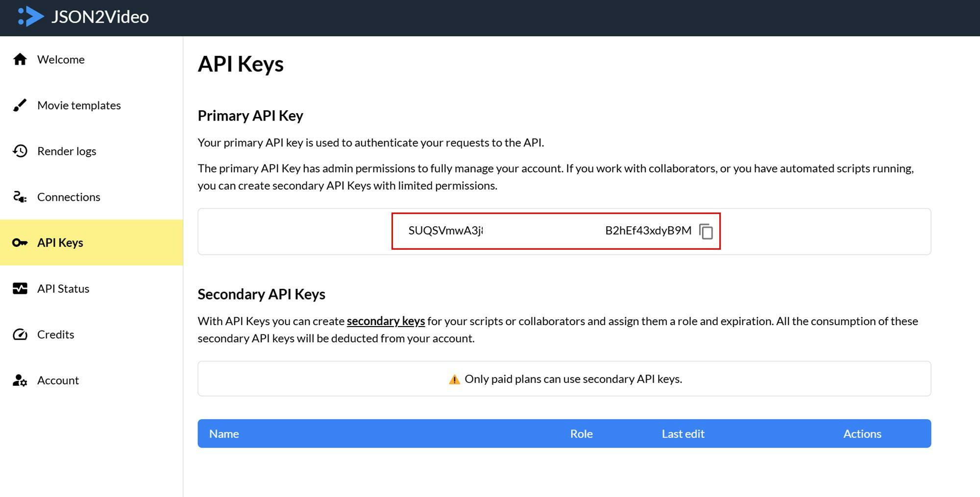Click the key text ending with B2hEf43xdyB9M
The width and height of the screenshot is (980, 497).
pyautogui.click(x=648, y=231)
